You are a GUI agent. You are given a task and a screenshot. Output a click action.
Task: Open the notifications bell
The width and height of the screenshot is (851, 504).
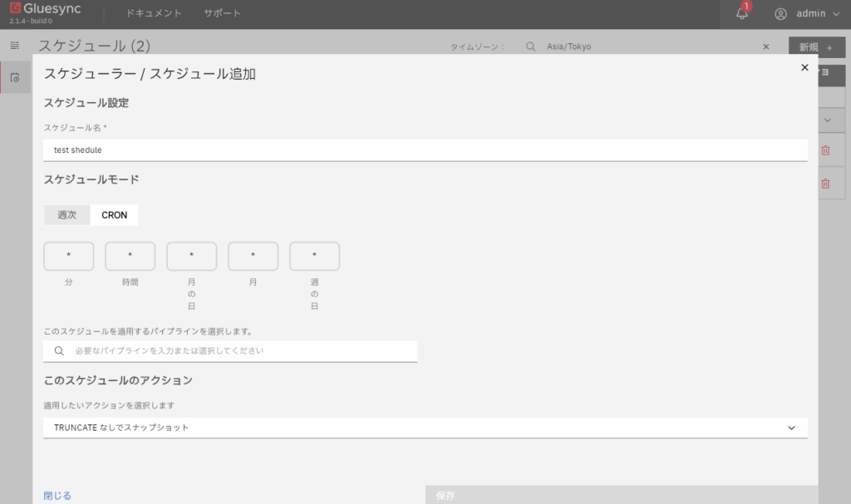point(742,13)
